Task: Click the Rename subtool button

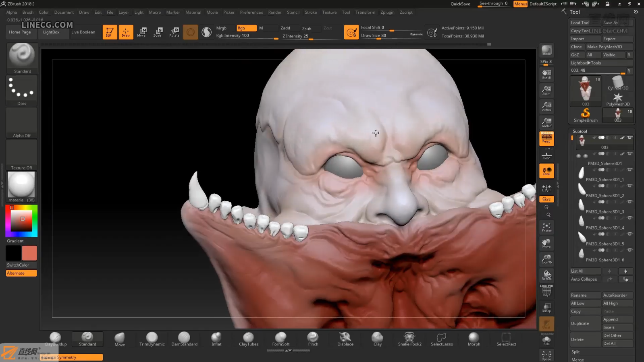Action: click(x=585, y=295)
